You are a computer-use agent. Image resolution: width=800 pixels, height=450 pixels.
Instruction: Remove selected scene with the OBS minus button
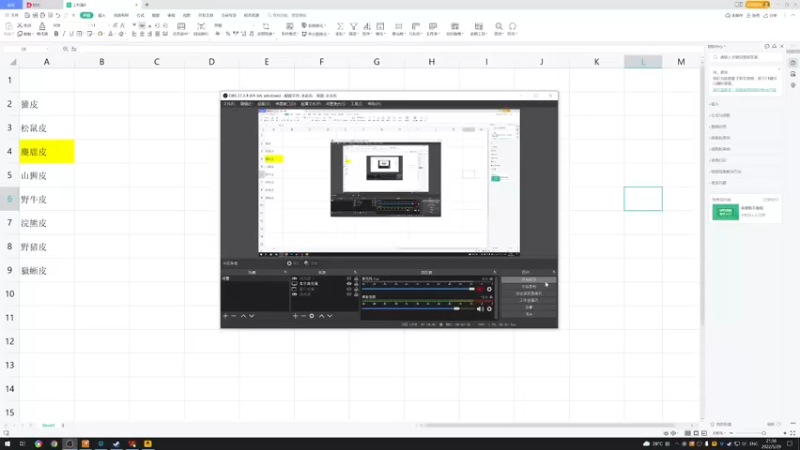point(234,316)
